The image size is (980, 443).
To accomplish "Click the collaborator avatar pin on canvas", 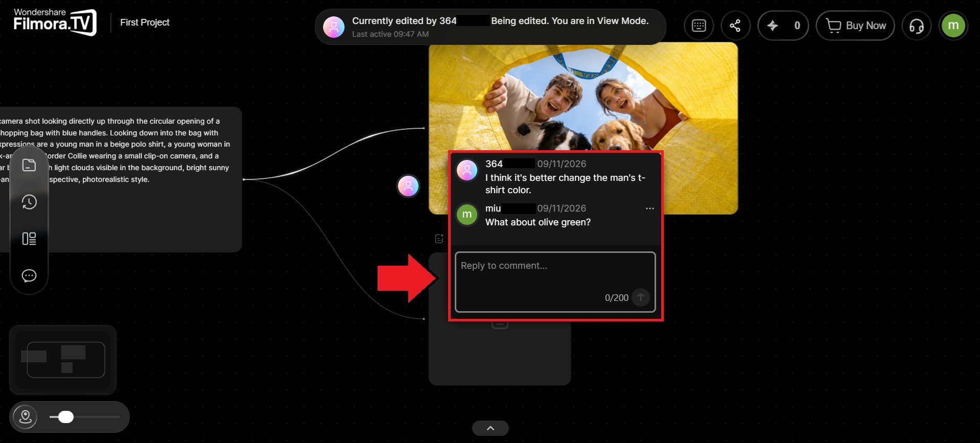I will (408, 186).
